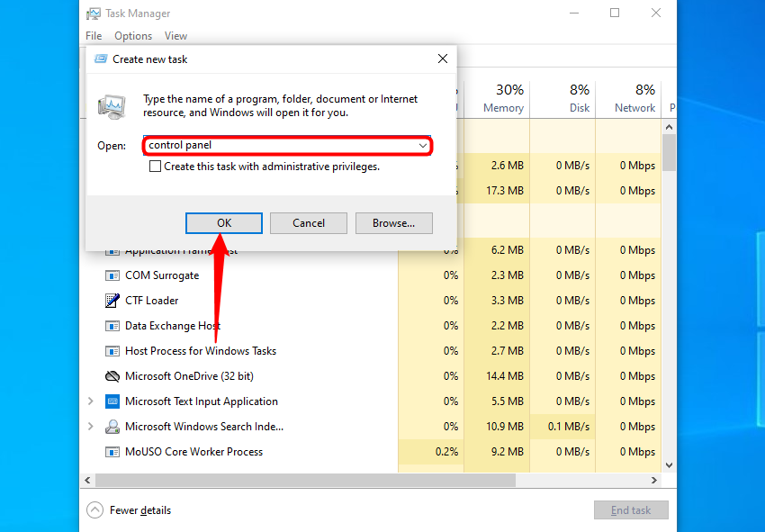Viewport: 765px width, 532px height.
Task: Select the Data Exchange Host row
Action: (x=370, y=326)
